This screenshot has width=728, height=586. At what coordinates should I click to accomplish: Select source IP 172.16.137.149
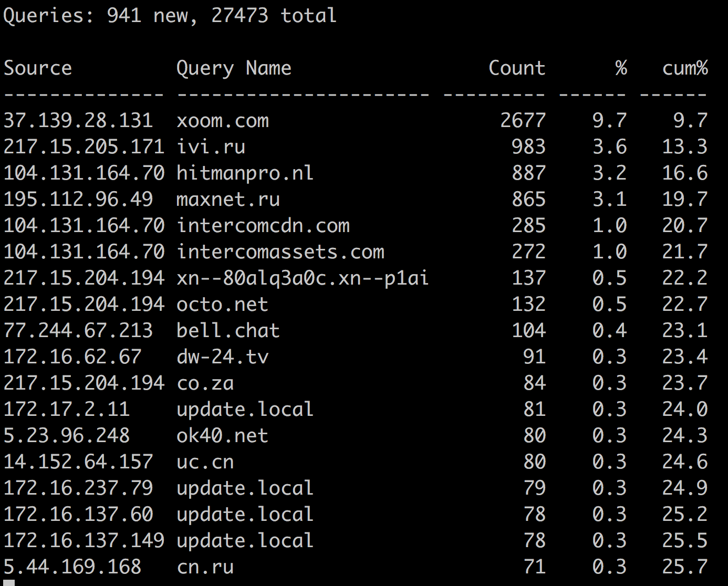[x=84, y=541]
